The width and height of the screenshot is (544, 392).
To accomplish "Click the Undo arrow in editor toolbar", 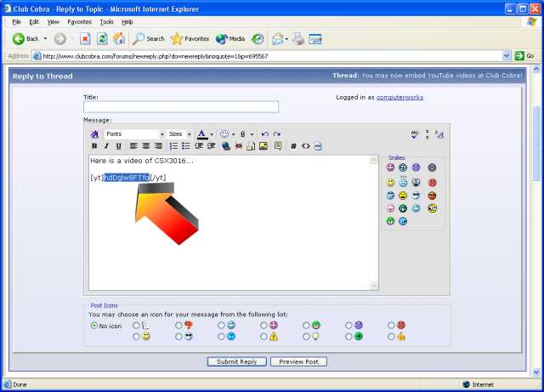I will (x=264, y=134).
